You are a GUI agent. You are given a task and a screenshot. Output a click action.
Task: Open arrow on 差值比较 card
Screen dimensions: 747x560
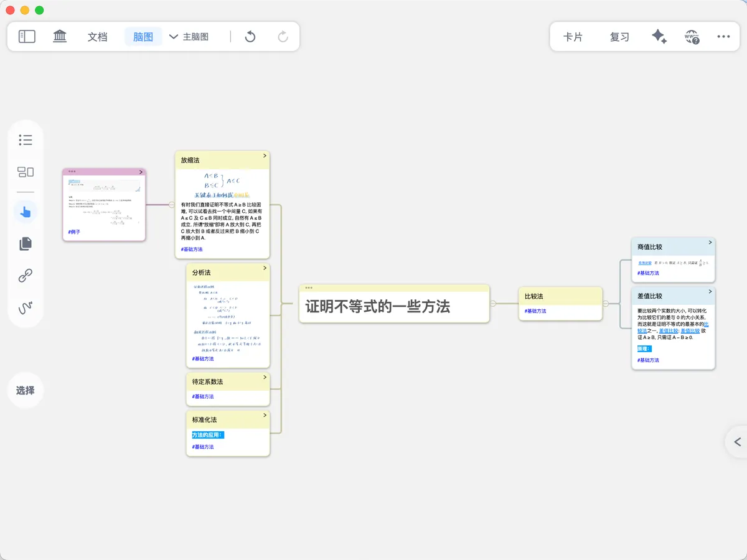coord(710,292)
